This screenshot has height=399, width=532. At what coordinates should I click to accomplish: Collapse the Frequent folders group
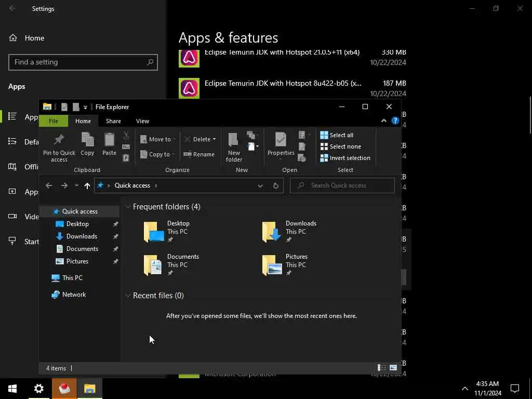point(128,207)
